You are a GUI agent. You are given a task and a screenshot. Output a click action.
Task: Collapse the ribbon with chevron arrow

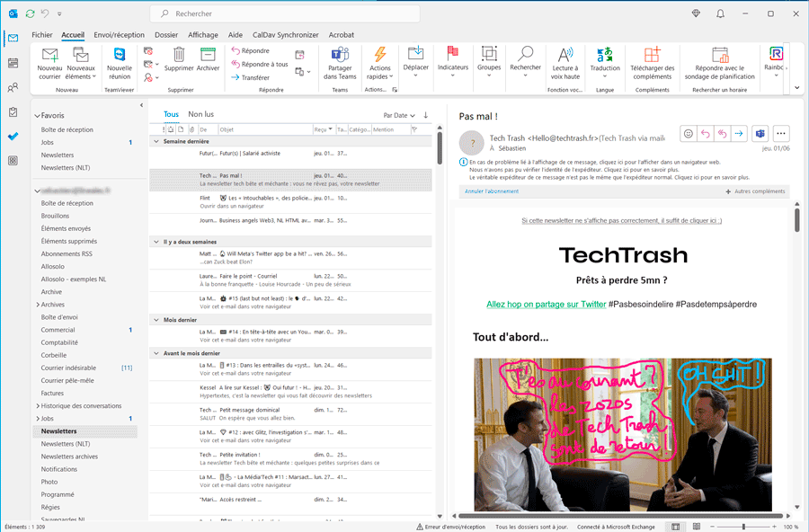pos(797,88)
